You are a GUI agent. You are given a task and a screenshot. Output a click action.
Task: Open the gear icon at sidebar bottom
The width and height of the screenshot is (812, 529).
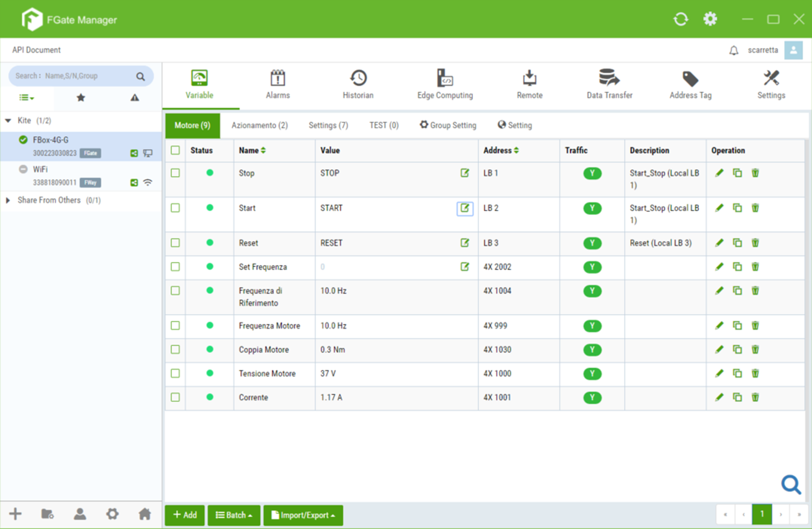(x=112, y=514)
